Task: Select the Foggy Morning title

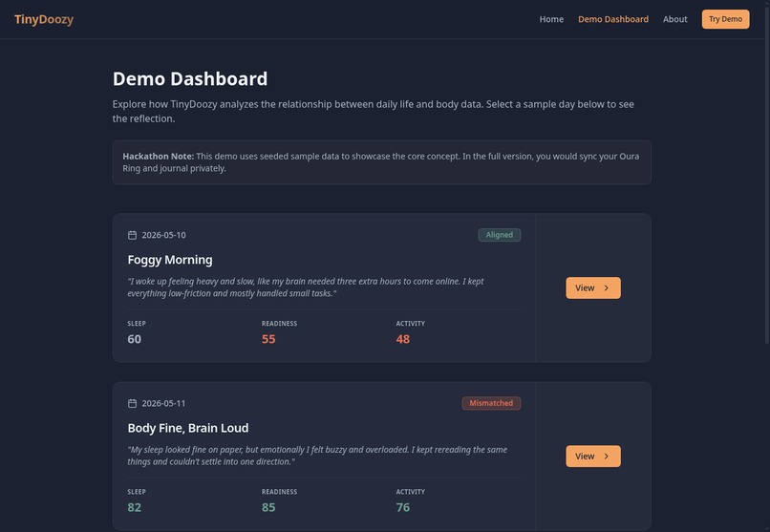Action: (x=170, y=260)
